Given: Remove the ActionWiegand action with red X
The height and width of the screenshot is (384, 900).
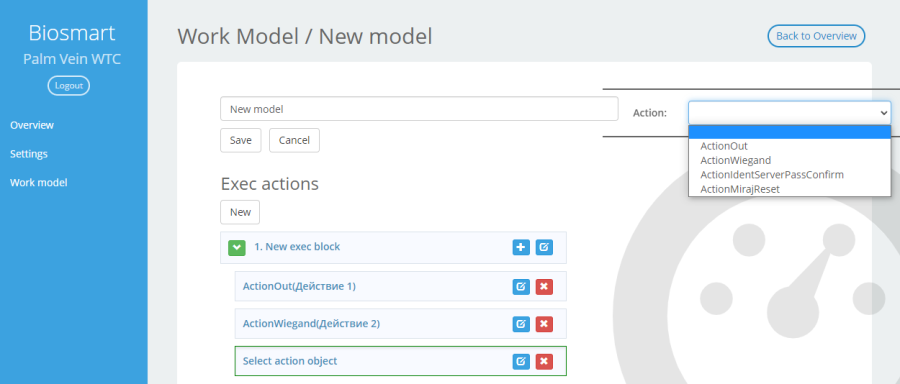Looking at the screenshot, I should (544, 324).
